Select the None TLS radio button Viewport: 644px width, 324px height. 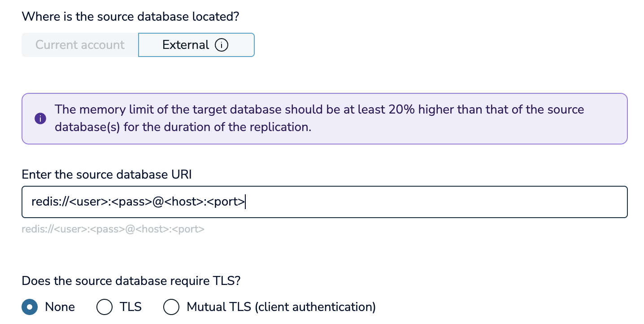[30, 307]
